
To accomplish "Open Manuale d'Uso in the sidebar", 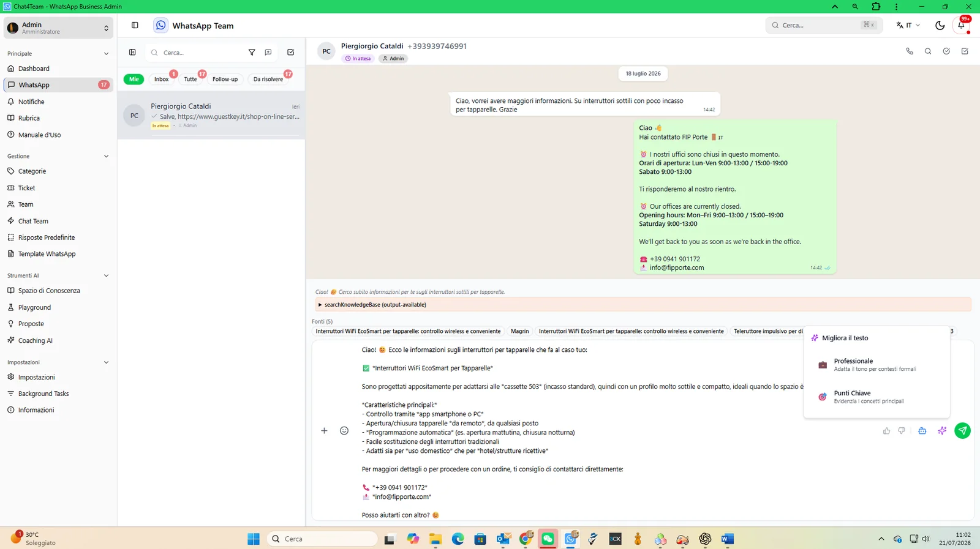I will pyautogui.click(x=58, y=135).
